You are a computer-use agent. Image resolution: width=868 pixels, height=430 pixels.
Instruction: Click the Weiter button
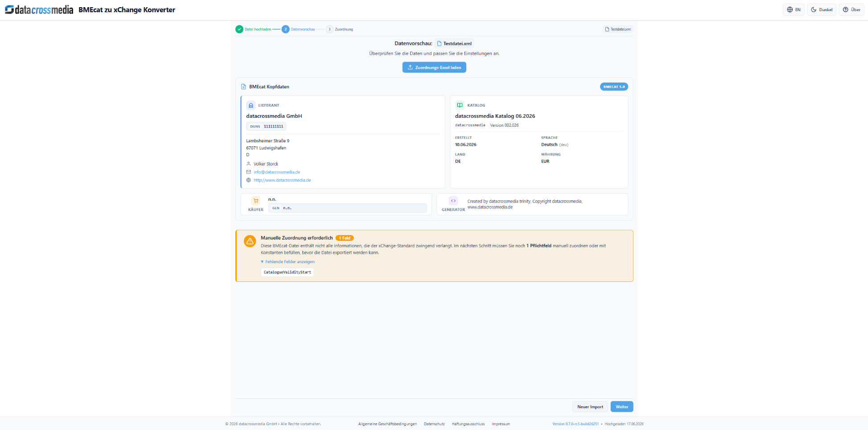(622, 407)
